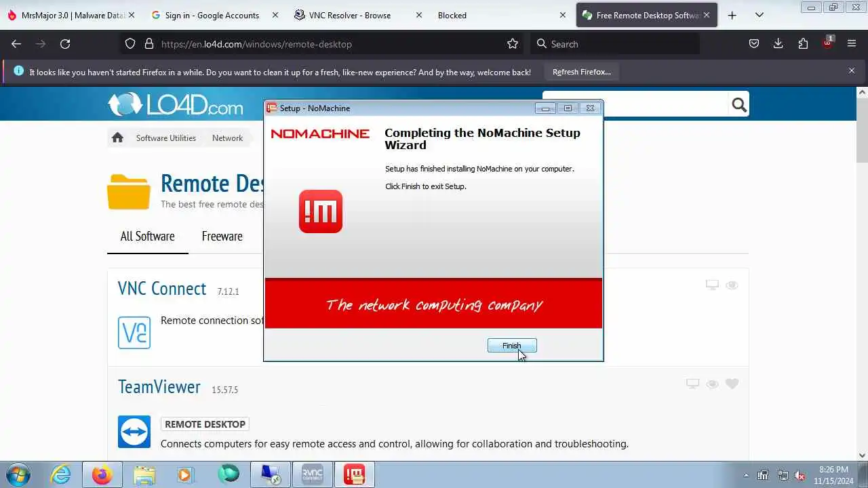The height and width of the screenshot is (488, 868).
Task: Click the network icon in system tray
Action: (783, 475)
